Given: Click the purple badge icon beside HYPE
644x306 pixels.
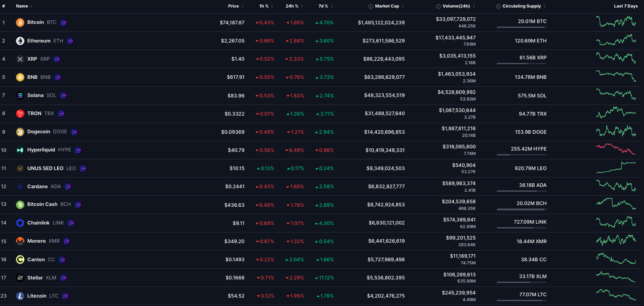Looking at the screenshot, I should coord(78,150).
